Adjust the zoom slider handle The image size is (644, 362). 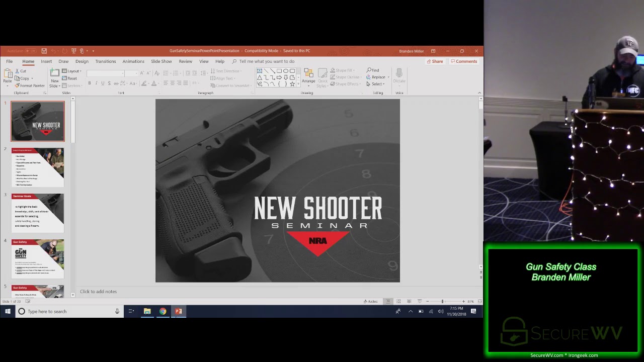point(443,302)
